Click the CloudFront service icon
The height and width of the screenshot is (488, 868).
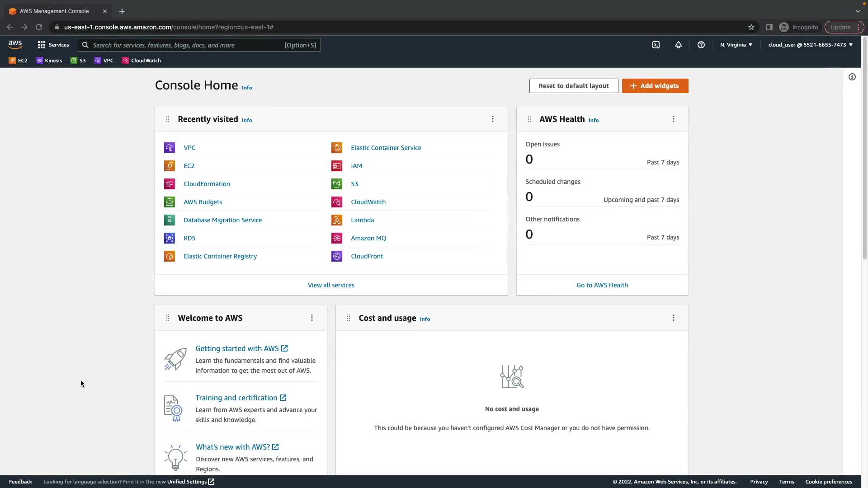(337, 256)
